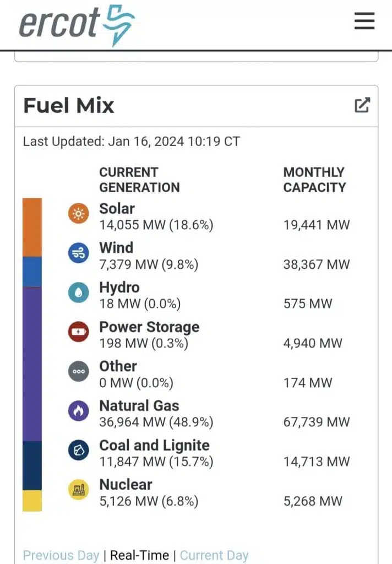
Task: Click the Hydro water drop icon
Action: click(x=79, y=292)
